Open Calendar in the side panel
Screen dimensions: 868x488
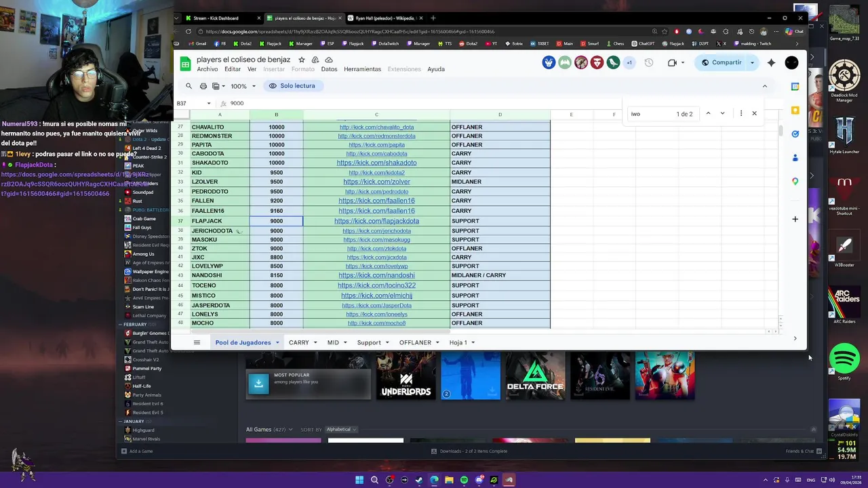(x=795, y=86)
